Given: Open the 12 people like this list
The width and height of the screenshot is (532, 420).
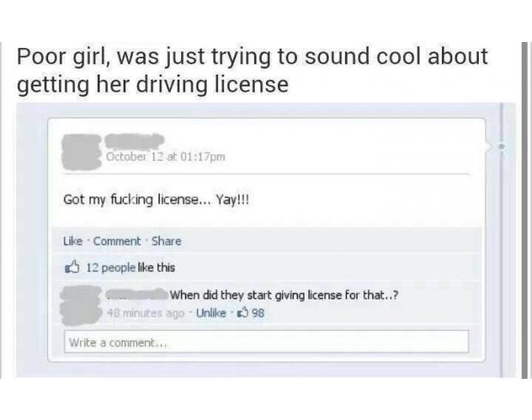Looking at the screenshot, I should pyautogui.click(x=130, y=267).
